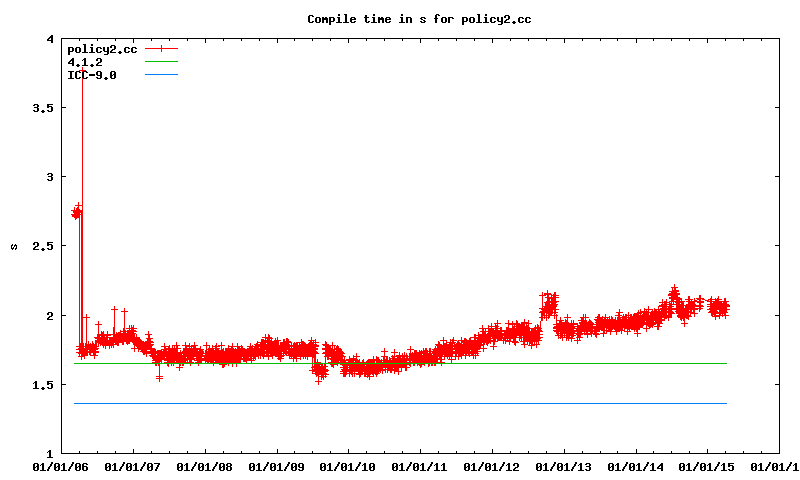800x480 pixels.
Task: Click the red line sample beside policy2.cc
Action: (161, 48)
